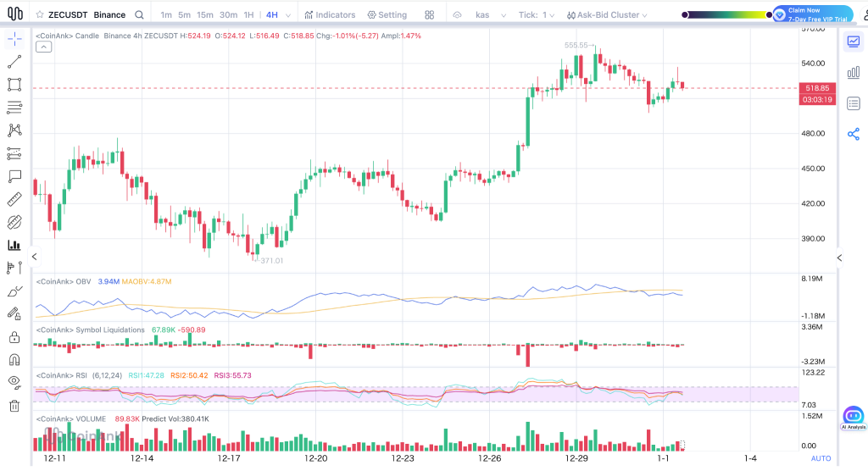The image size is (868, 471).
Task: Select the 4H timeframe
Action: 272,15
